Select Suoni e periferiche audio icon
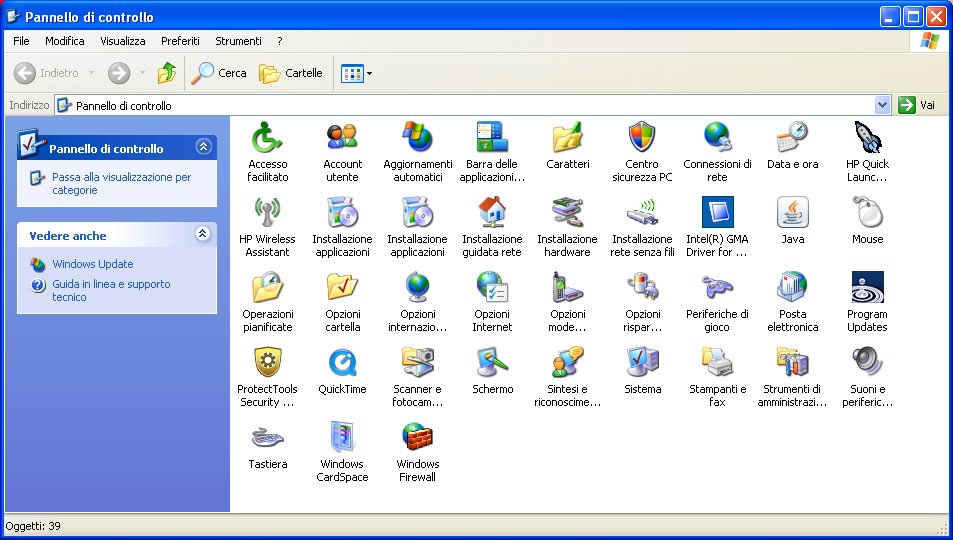The height and width of the screenshot is (540, 953). click(x=867, y=362)
